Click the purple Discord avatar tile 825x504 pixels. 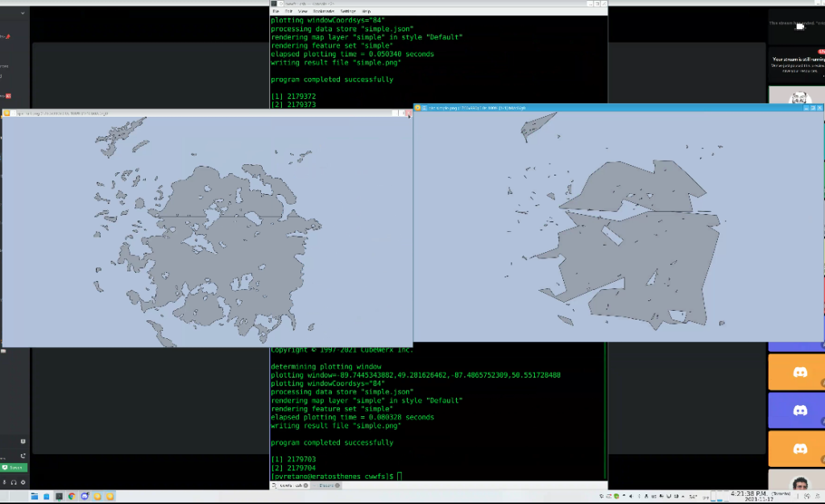[799, 411]
